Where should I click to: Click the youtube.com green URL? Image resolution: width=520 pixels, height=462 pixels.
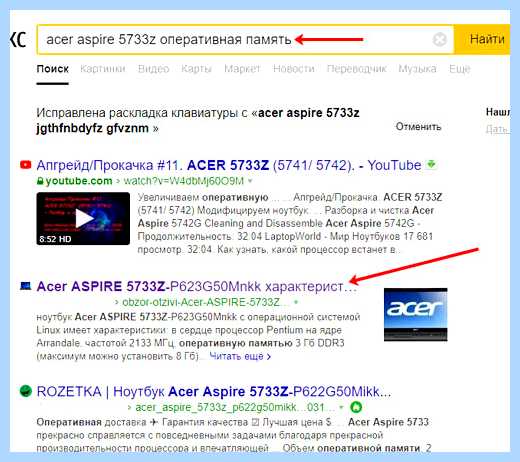tap(79, 181)
